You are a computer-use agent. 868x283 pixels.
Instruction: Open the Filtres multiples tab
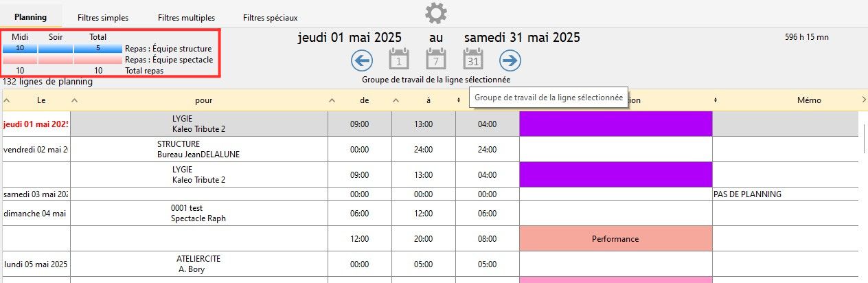click(186, 18)
